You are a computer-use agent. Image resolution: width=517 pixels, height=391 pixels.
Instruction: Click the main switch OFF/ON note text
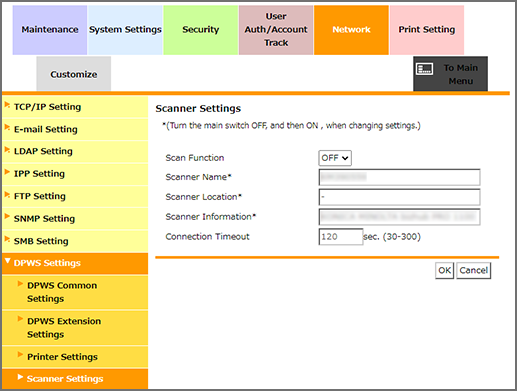coord(291,126)
